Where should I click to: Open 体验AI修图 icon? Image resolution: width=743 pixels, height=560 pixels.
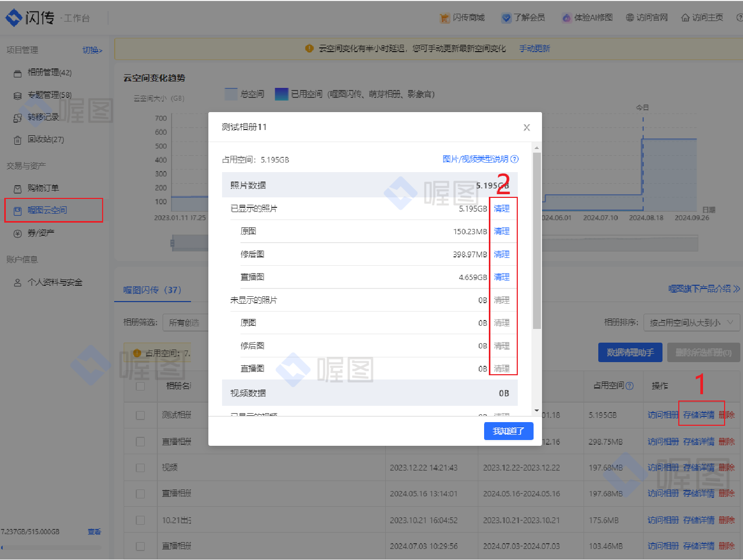567,18
